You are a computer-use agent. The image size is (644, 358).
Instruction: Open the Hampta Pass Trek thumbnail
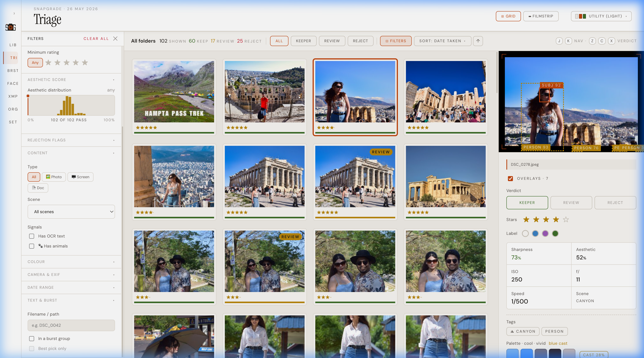[174, 92]
